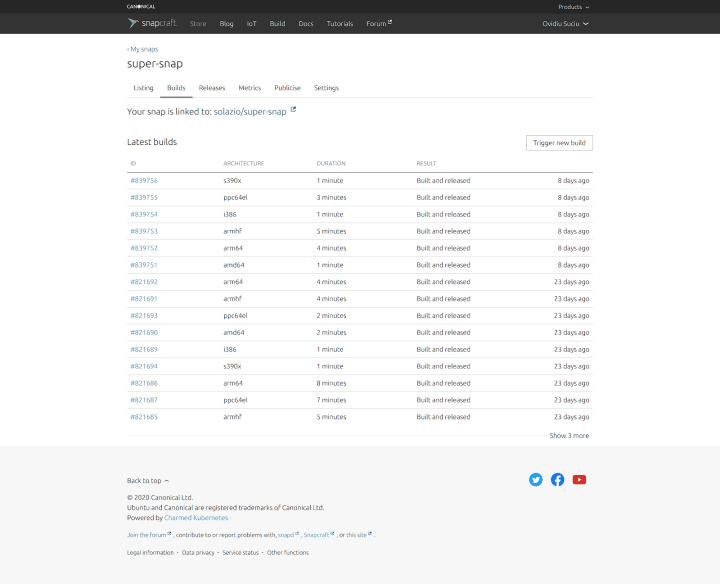This screenshot has height=584, width=720.
Task: Click the RESULT column header
Action: 426,163
